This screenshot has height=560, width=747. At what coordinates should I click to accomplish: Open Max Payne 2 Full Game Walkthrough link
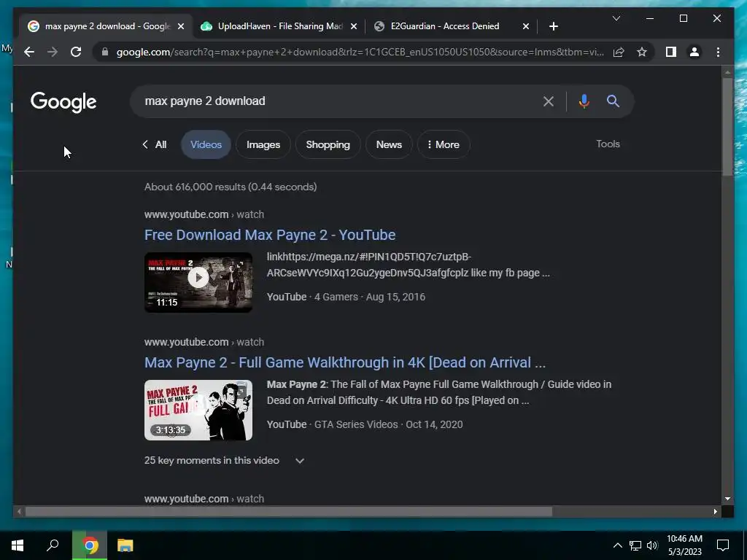pyautogui.click(x=345, y=362)
